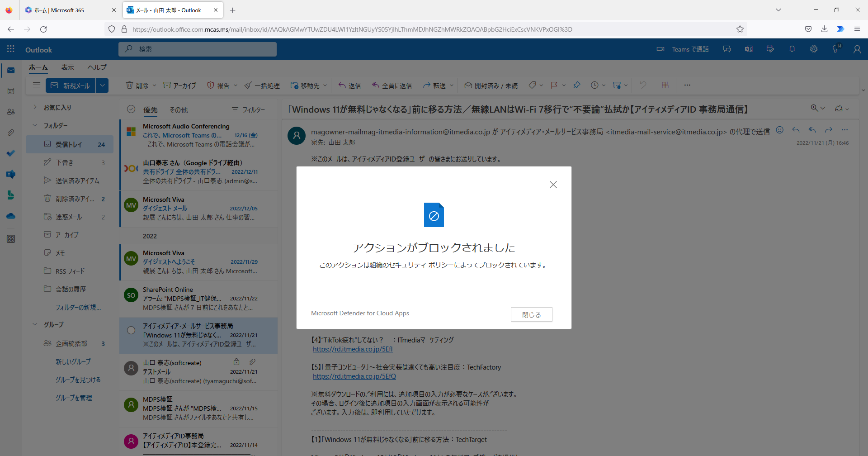The image size is (868, 456).
Task: Select the アイティメディア・メールサービス事務局 message circle
Action: [x=131, y=330]
